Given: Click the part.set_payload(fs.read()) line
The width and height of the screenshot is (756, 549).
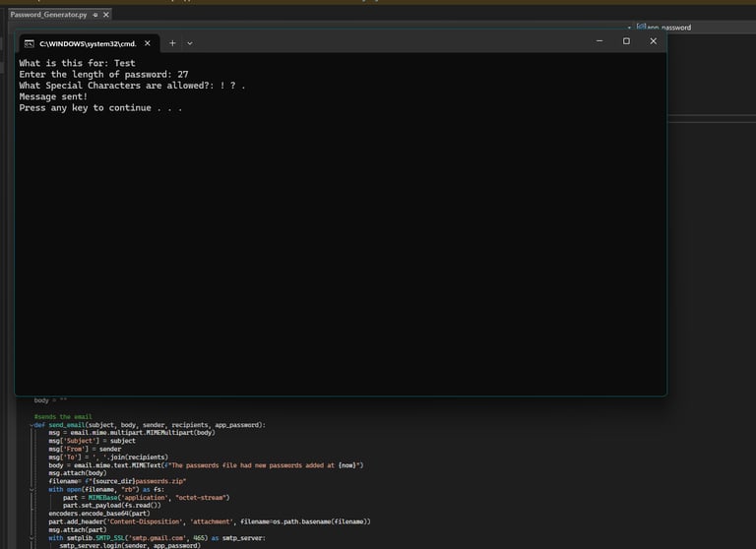Looking at the screenshot, I should tap(112, 506).
